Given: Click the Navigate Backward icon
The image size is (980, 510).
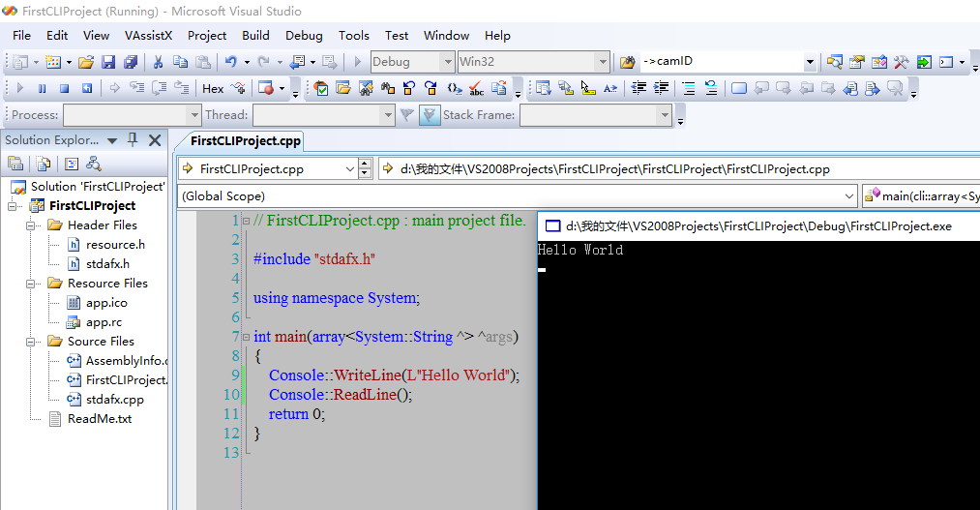Looking at the screenshot, I should [x=298, y=62].
